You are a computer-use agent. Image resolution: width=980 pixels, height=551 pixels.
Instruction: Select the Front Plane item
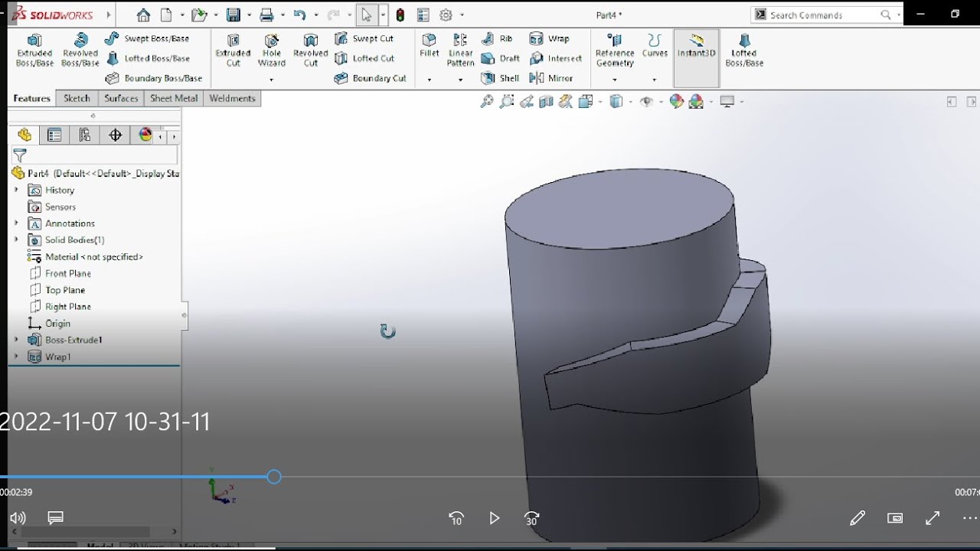click(60, 273)
